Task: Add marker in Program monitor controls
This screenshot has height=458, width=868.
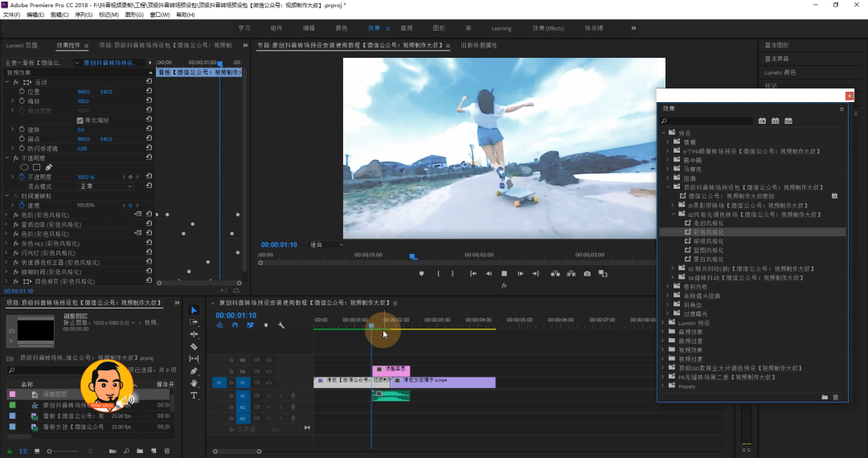Action: pyautogui.click(x=421, y=273)
